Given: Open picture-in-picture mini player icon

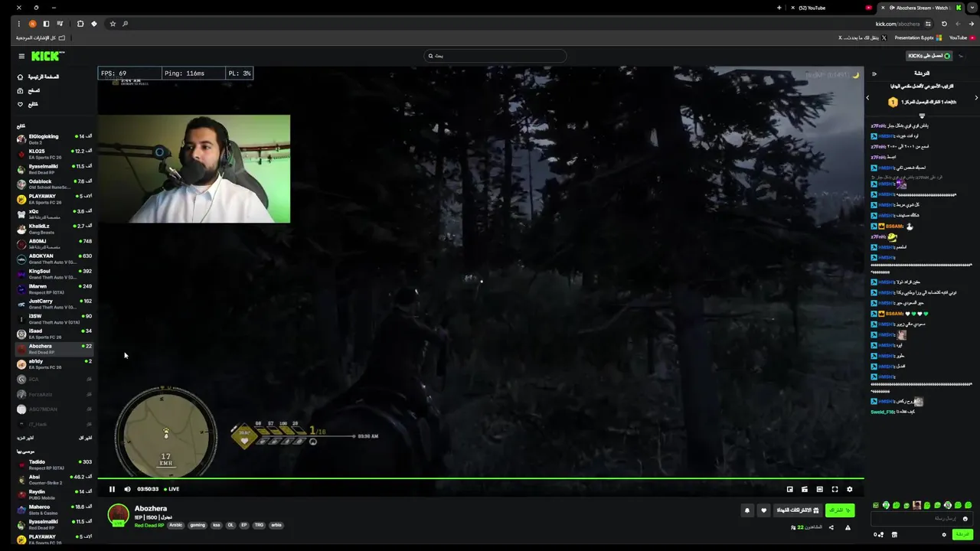Looking at the screenshot, I should pyautogui.click(x=789, y=489).
